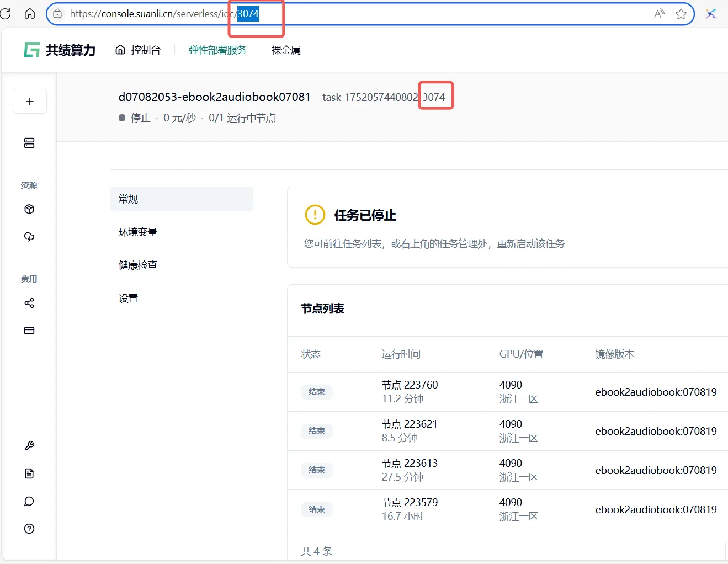The image size is (728, 564).
Task: Click the site info lock icon
Action: (57, 14)
